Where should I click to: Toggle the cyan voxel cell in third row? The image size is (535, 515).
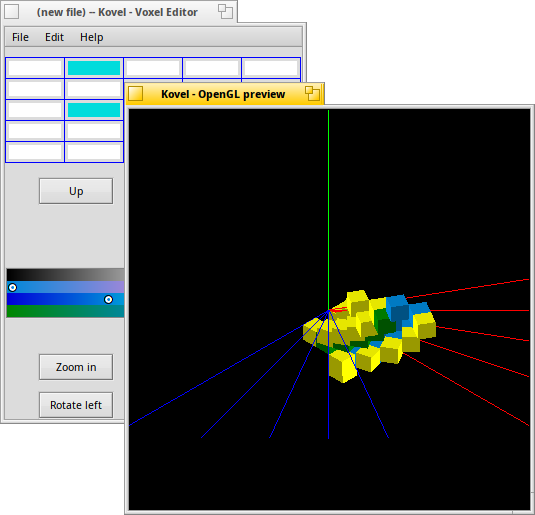click(94, 110)
